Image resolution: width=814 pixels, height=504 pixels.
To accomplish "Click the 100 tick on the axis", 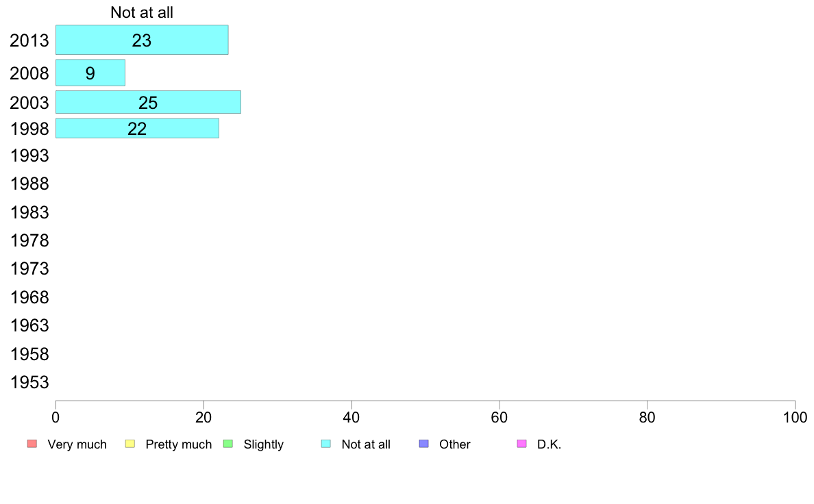I will tap(795, 417).
